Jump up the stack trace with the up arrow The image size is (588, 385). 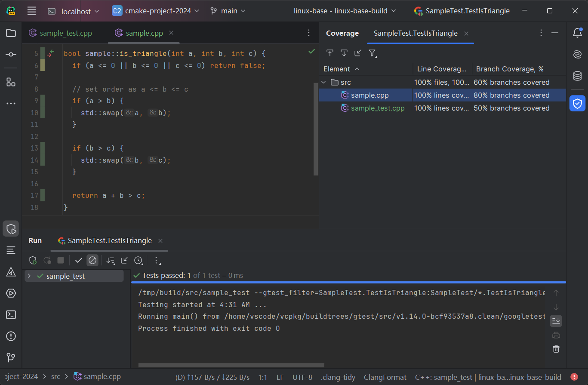(x=556, y=293)
